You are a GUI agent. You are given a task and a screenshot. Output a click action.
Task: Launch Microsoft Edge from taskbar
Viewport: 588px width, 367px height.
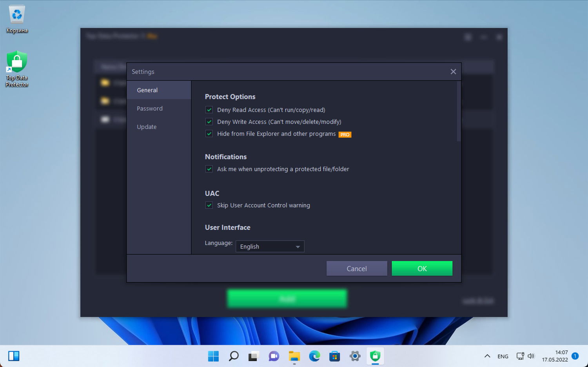(x=314, y=356)
